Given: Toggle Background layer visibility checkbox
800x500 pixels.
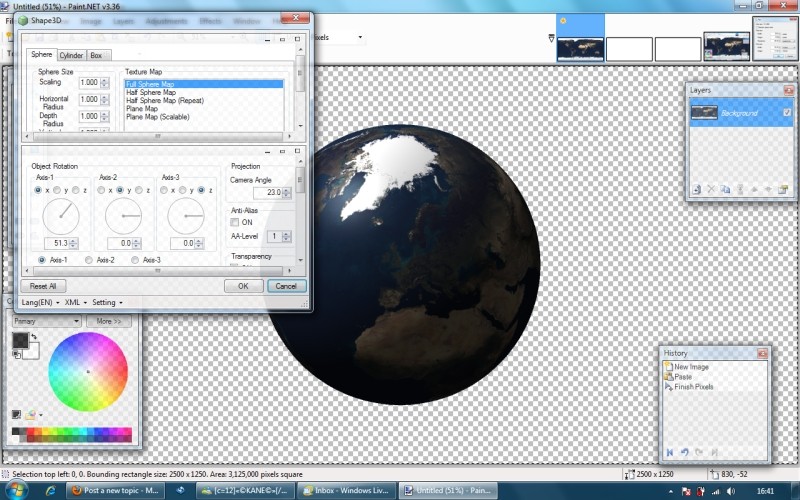Looking at the screenshot, I should (787, 112).
